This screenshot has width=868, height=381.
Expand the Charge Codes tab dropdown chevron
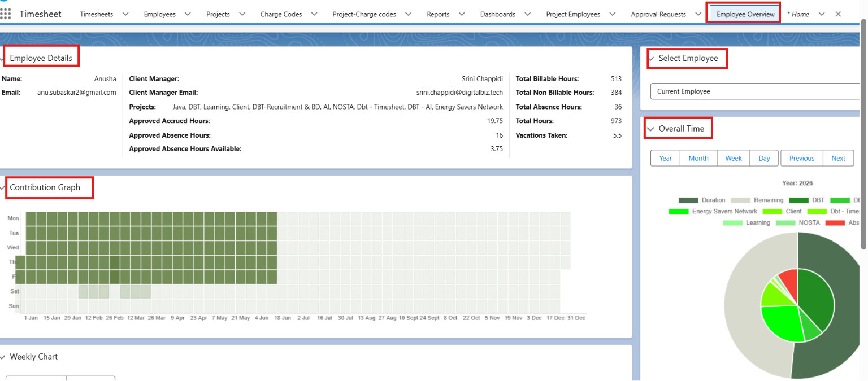coord(314,14)
